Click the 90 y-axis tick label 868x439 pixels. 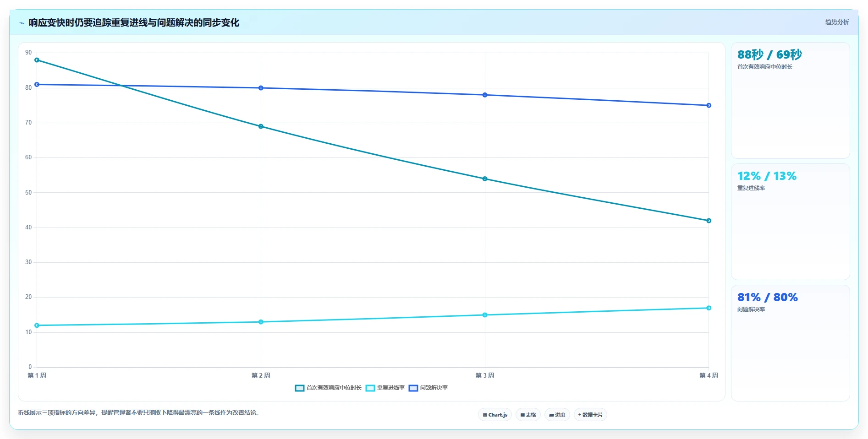click(x=29, y=53)
